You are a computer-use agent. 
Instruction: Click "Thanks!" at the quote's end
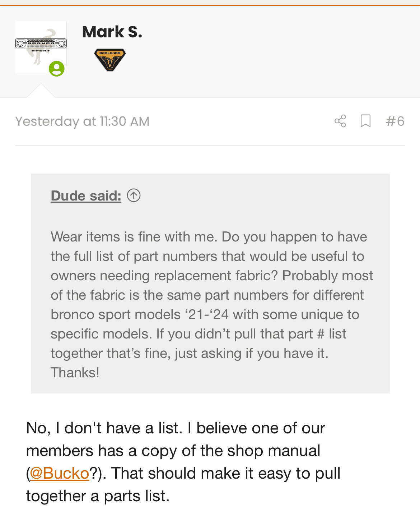click(75, 373)
